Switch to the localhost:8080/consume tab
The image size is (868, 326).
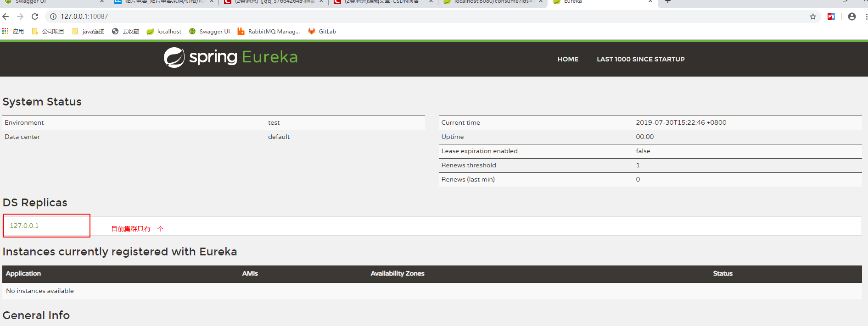(x=493, y=2)
